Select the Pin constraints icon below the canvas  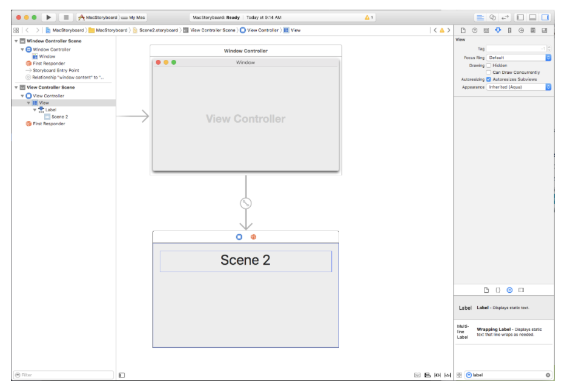[437, 374]
